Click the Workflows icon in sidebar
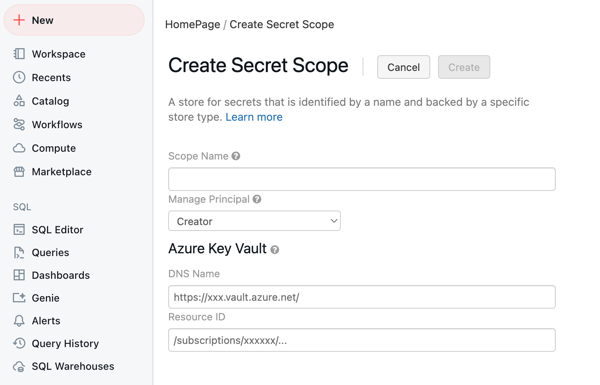Screen dimensions: 600x385 click(x=19, y=124)
